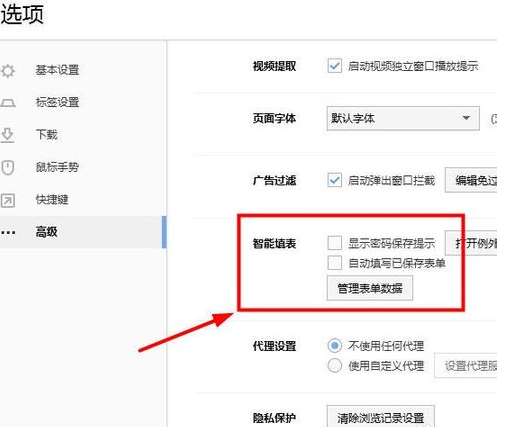Open the 快捷键 settings page

52,199
